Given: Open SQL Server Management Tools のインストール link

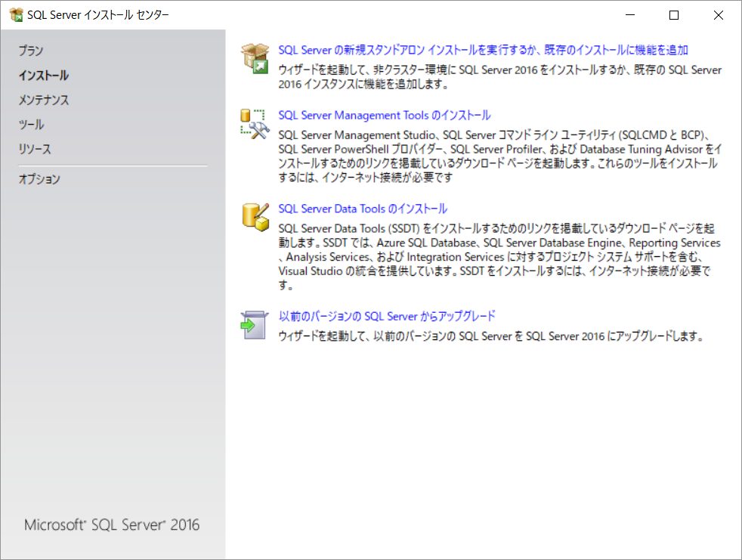Looking at the screenshot, I should [x=385, y=115].
